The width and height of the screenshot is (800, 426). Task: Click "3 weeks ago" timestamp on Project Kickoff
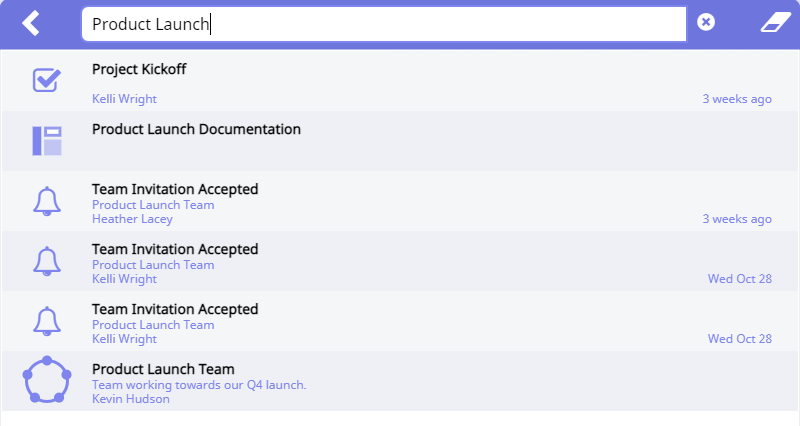click(x=737, y=99)
